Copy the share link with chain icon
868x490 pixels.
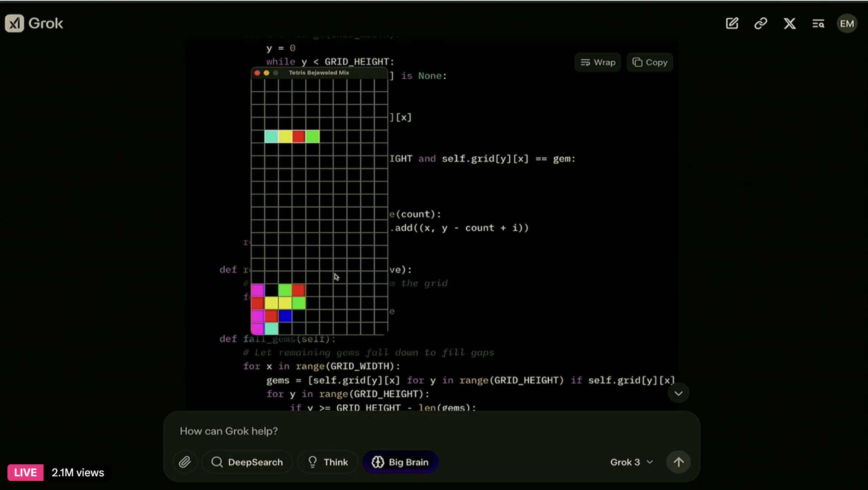pos(761,24)
